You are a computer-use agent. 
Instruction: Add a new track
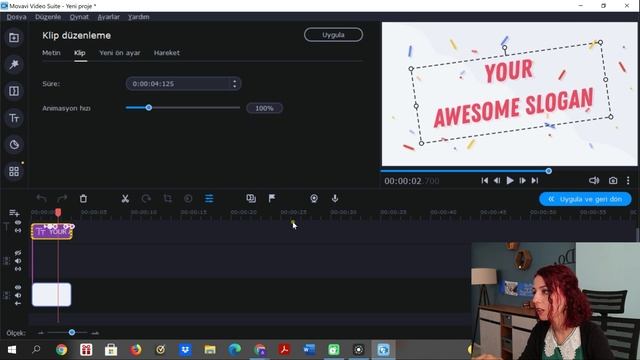[x=14, y=213]
